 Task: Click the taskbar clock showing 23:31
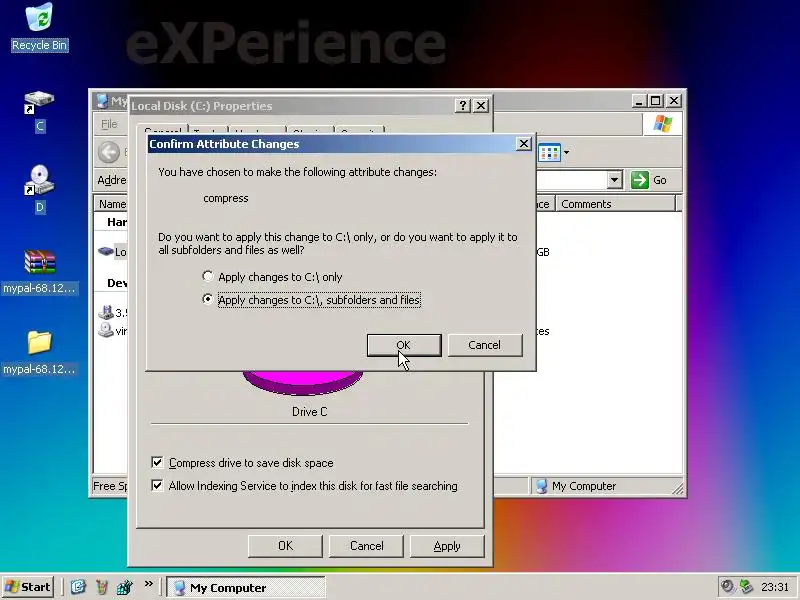point(775,587)
